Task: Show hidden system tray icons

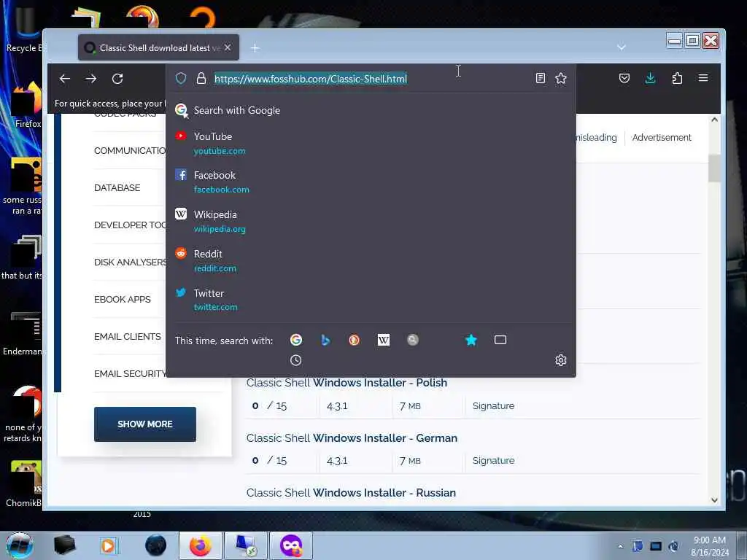Action: pyautogui.click(x=620, y=546)
